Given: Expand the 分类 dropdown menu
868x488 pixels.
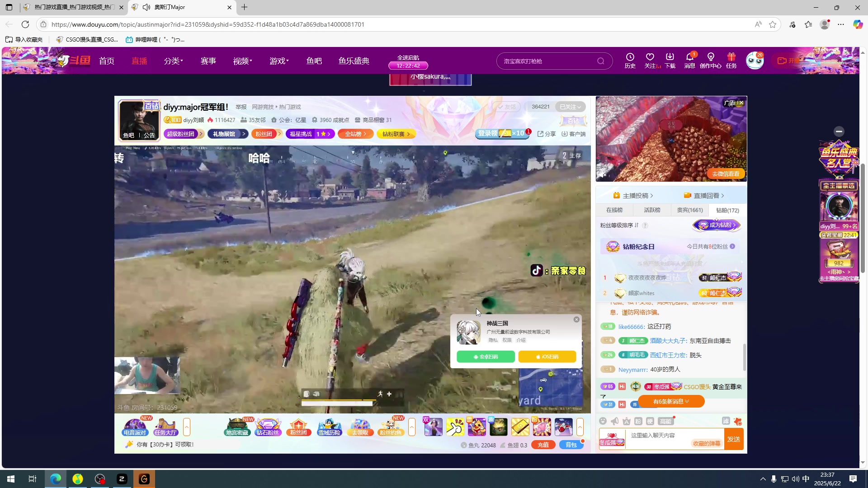Looking at the screenshot, I should pos(173,61).
